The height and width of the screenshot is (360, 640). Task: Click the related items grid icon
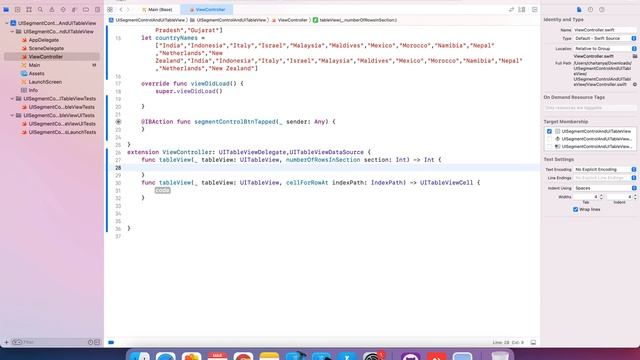pyautogui.click(x=110, y=9)
